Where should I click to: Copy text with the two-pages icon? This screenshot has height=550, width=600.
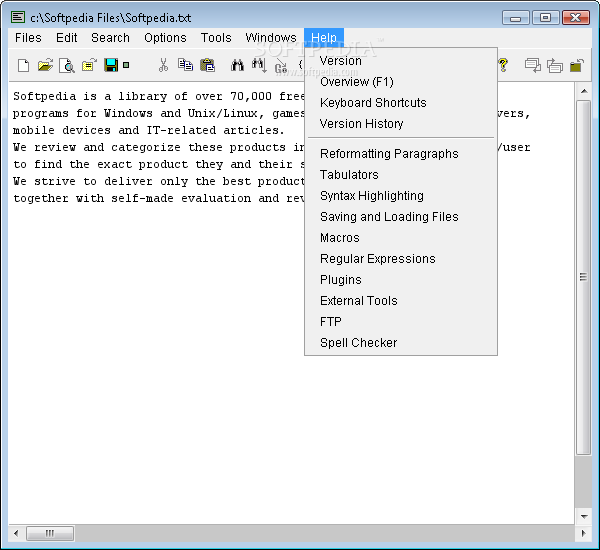click(186, 65)
